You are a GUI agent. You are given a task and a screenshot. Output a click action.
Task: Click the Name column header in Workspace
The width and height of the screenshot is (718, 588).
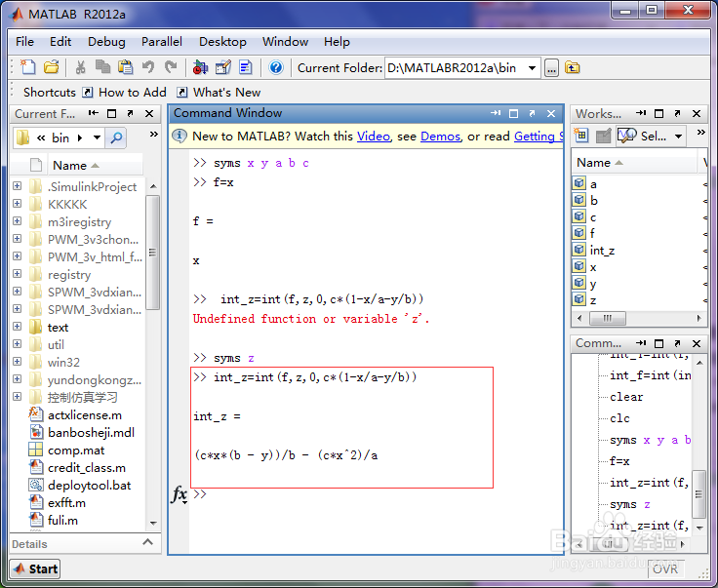[634, 163]
